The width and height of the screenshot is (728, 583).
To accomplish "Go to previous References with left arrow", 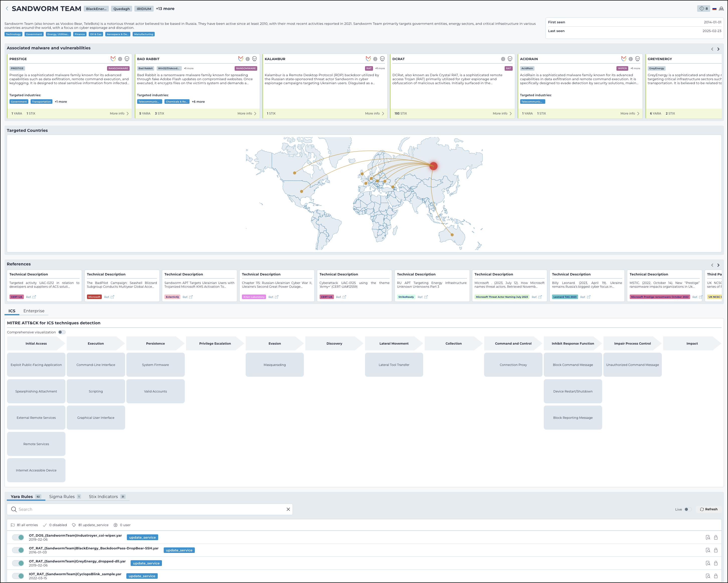I will [712, 265].
